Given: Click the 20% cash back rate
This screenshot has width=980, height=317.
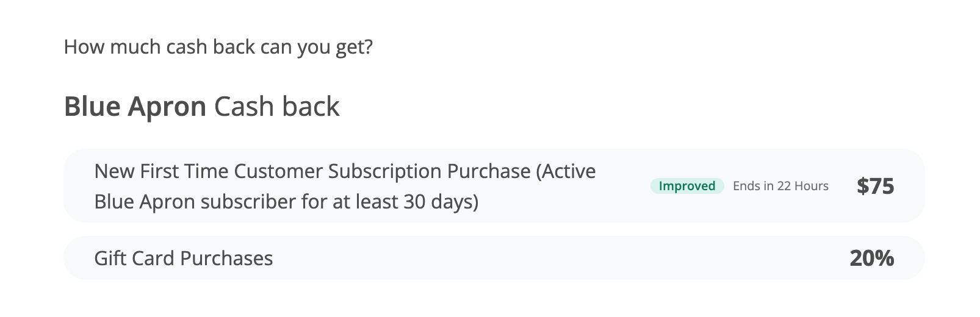Looking at the screenshot, I should (x=871, y=258).
